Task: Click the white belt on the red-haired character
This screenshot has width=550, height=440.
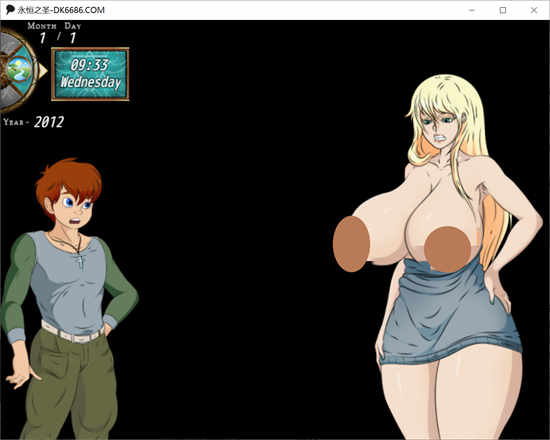Action: pos(72,333)
